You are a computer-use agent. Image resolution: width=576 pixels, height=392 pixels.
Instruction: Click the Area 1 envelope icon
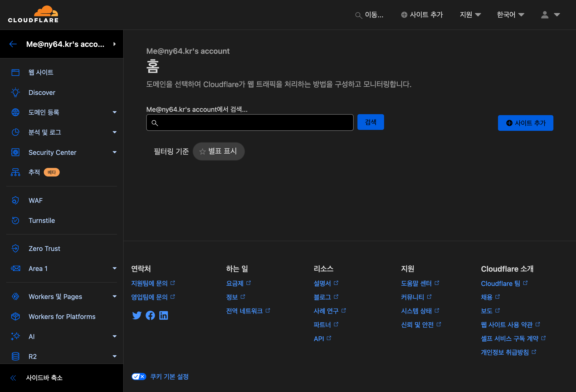point(15,268)
